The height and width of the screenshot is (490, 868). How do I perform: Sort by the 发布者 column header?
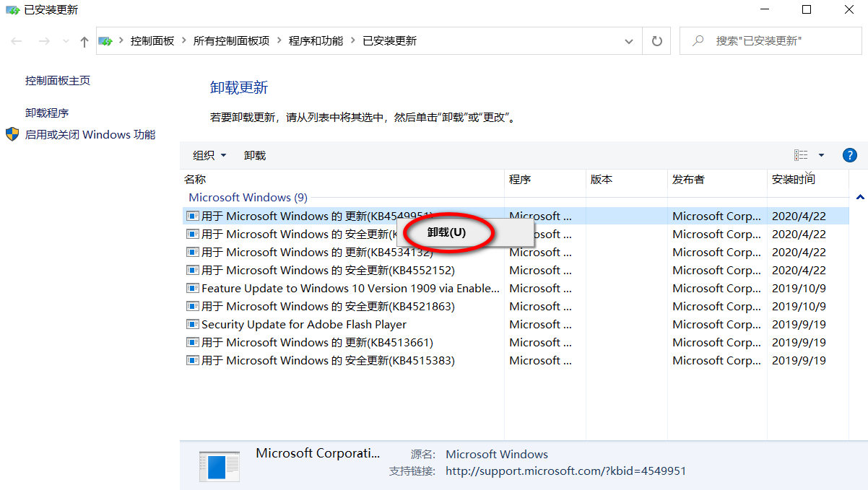[717, 179]
